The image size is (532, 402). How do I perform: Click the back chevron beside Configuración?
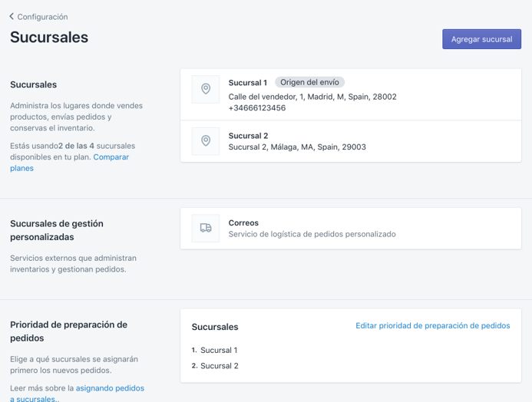click(x=12, y=16)
